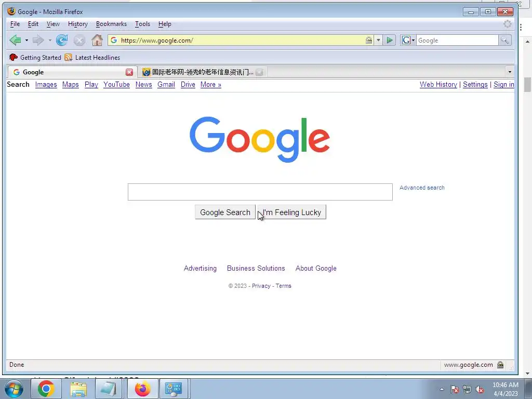Open the Bookmarks menu
Screen dimensions: 532x399
pyautogui.click(x=111, y=24)
